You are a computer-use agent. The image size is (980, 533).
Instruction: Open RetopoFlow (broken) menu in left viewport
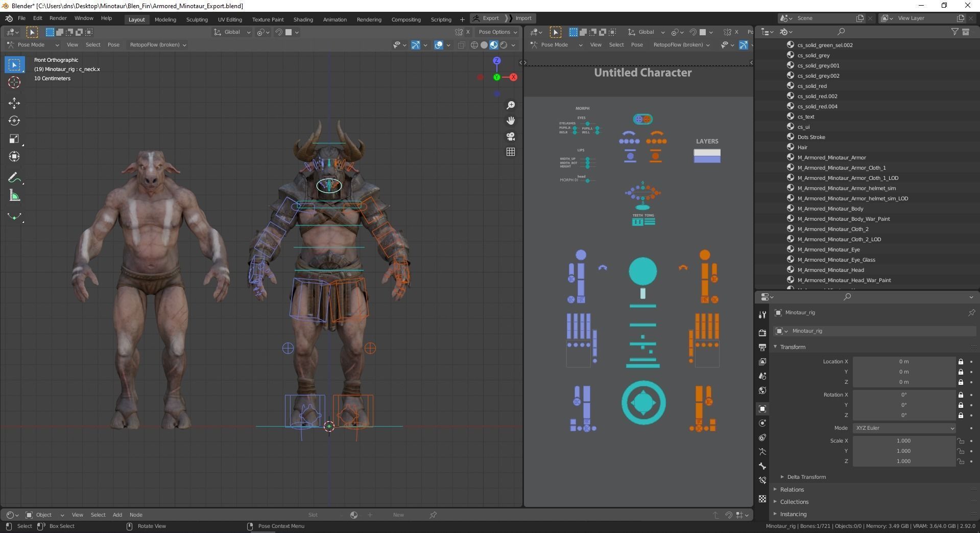[158, 45]
